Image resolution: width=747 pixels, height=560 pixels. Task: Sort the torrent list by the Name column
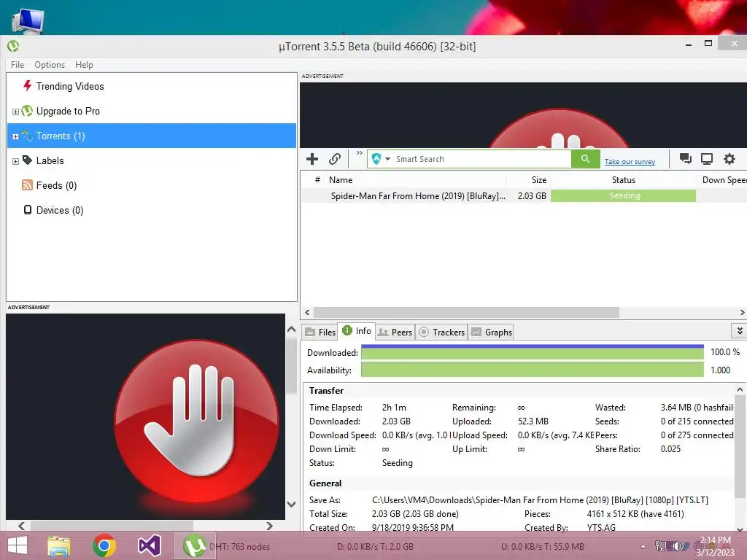click(416, 180)
